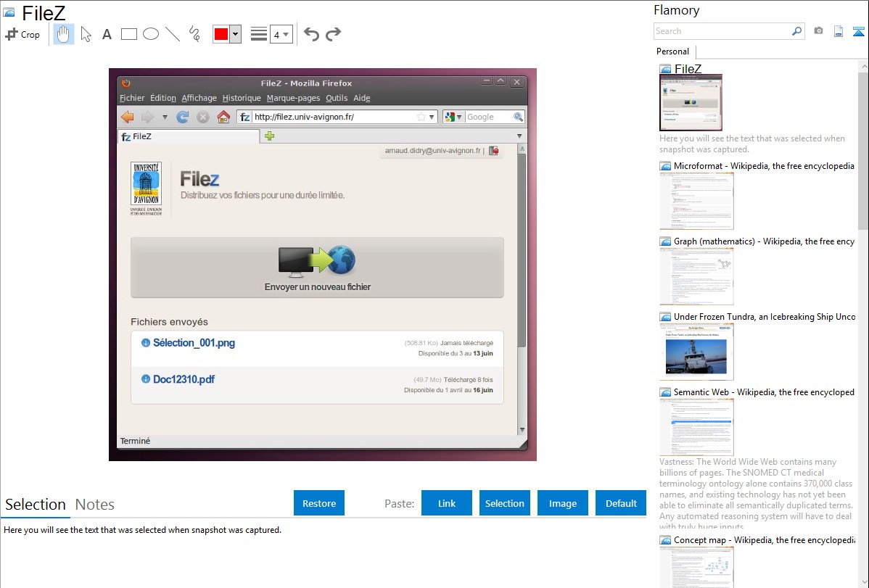The width and height of the screenshot is (869, 588).
Task: Click the Flamory search field
Action: 722,31
